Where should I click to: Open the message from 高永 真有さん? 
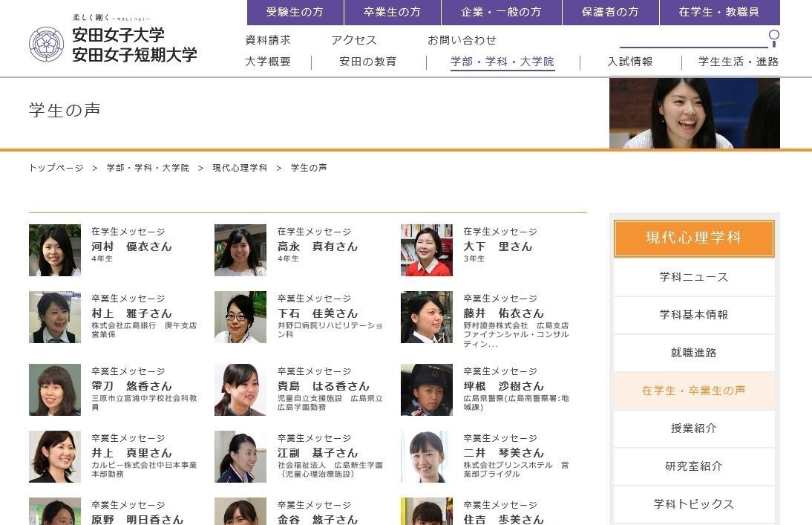(318, 247)
